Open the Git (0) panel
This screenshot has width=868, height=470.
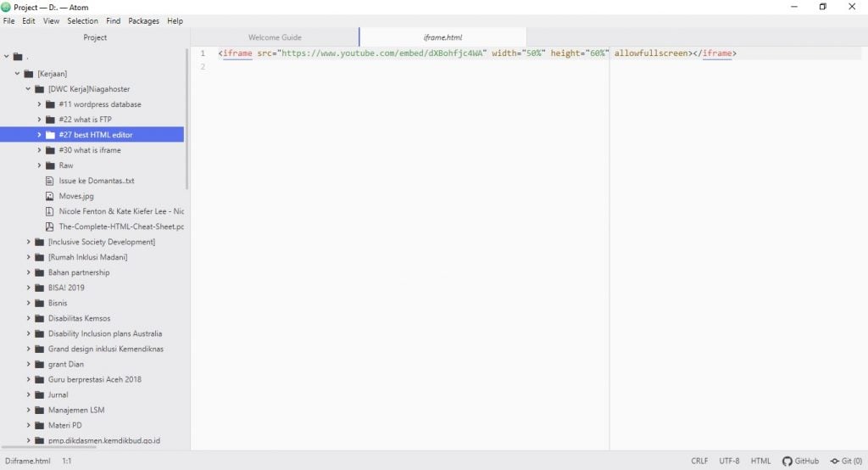847,462
